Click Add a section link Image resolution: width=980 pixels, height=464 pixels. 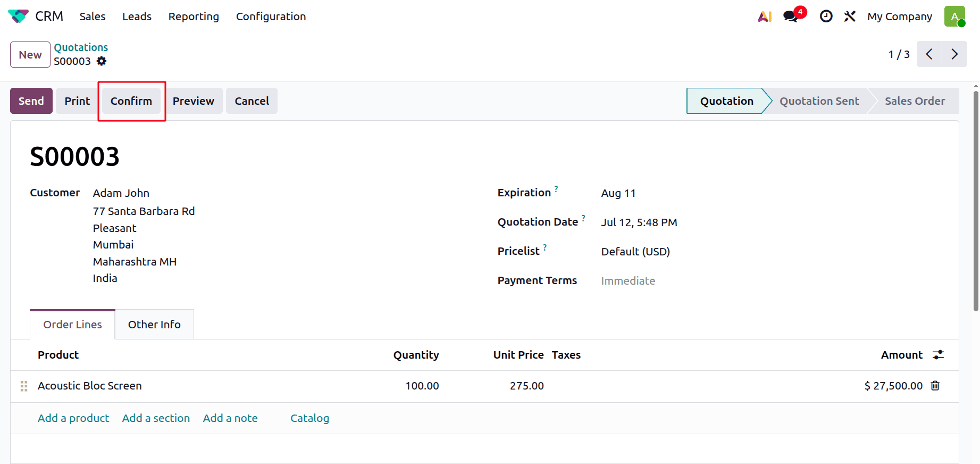click(x=156, y=418)
